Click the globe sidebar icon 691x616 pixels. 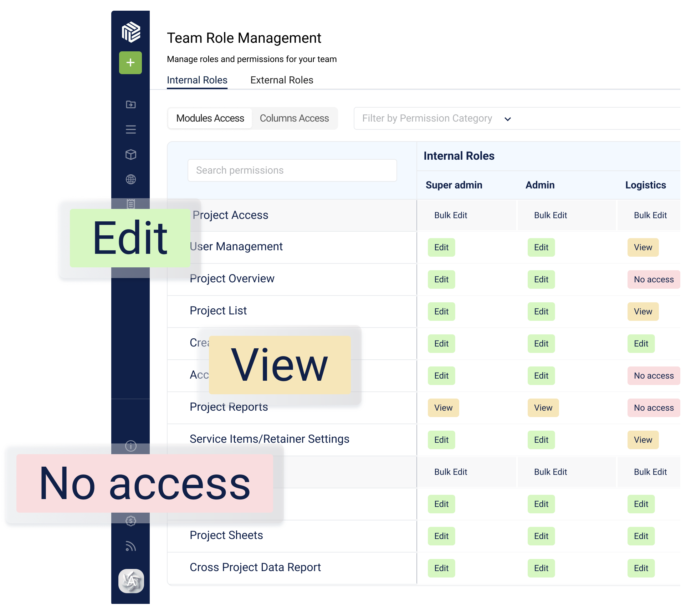[x=131, y=179]
